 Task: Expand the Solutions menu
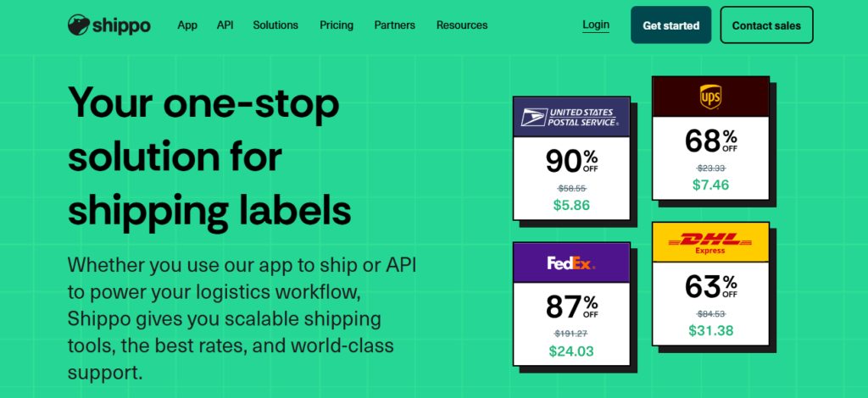(x=275, y=25)
